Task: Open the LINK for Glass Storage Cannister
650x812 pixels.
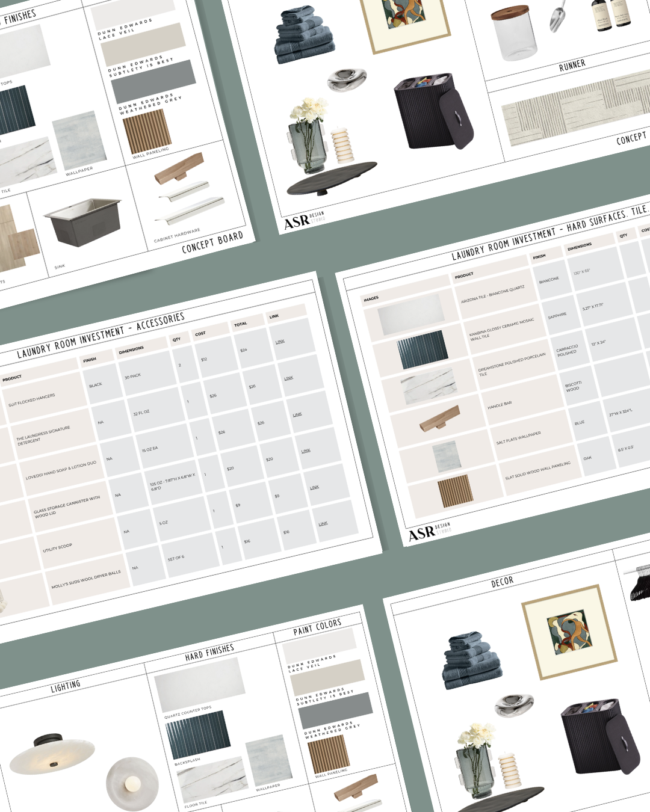Action: click(x=306, y=450)
